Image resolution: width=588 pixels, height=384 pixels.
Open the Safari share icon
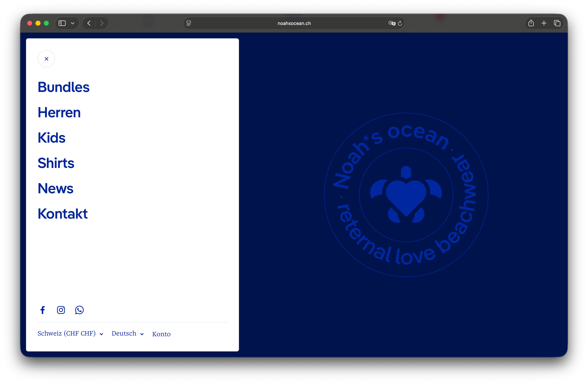click(x=531, y=23)
